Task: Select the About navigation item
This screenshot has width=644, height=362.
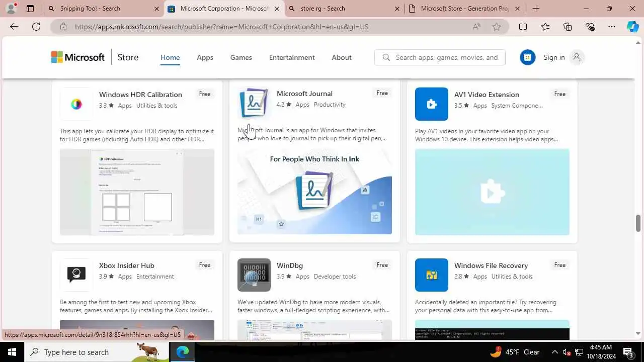Action: point(342,57)
